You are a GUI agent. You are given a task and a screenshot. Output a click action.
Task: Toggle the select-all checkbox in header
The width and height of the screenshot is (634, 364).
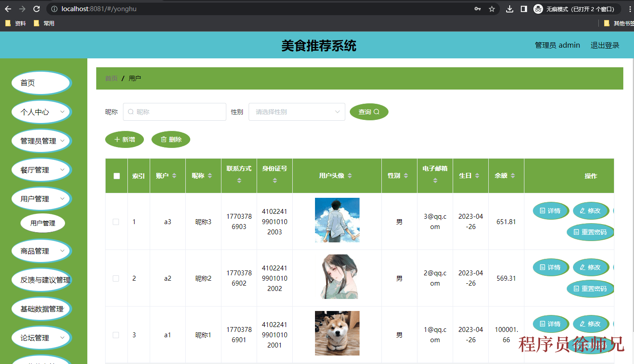pos(117,176)
